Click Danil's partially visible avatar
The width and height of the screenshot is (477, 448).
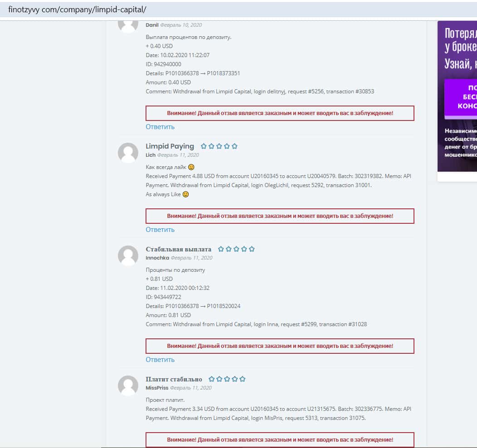[128, 26]
